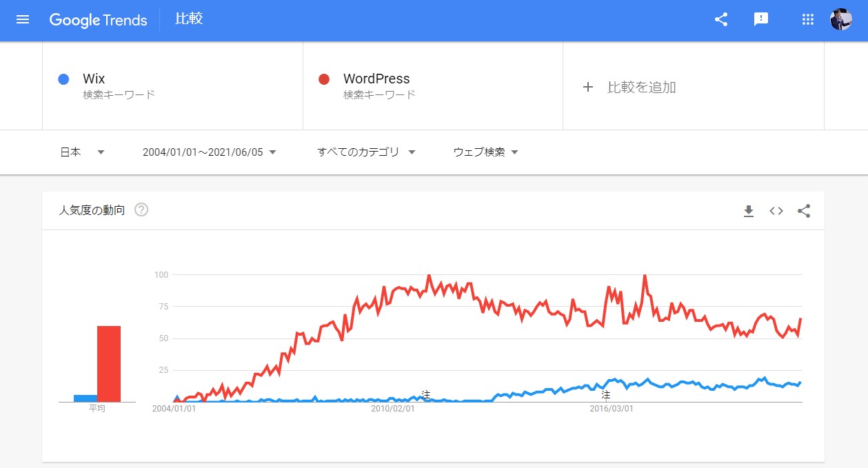The height and width of the screenshot is (468, 868).
Task: Open the Google apps grid
Action: click(808, 19)
